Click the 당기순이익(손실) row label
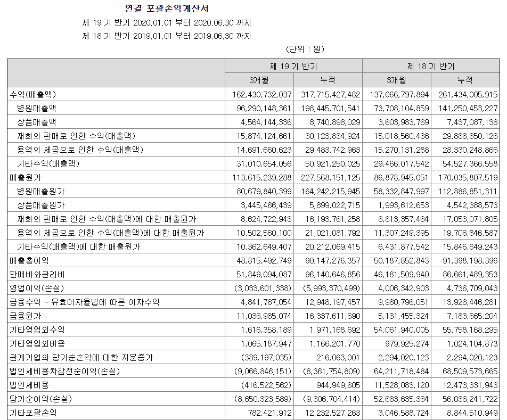This screenshot has height=420, width=507. pyautogui.click(x=40, y=400)
